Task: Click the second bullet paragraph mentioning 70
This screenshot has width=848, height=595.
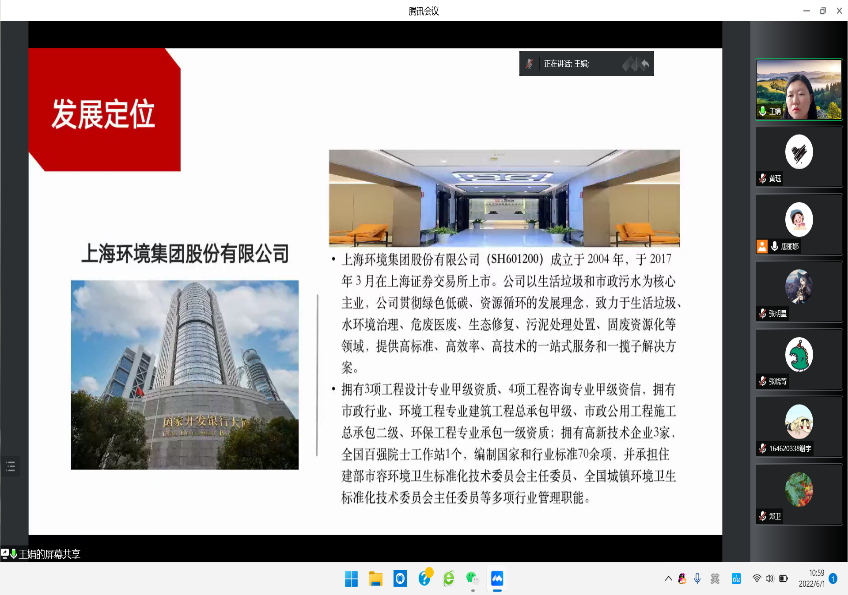Action: (x=506, y=444)
